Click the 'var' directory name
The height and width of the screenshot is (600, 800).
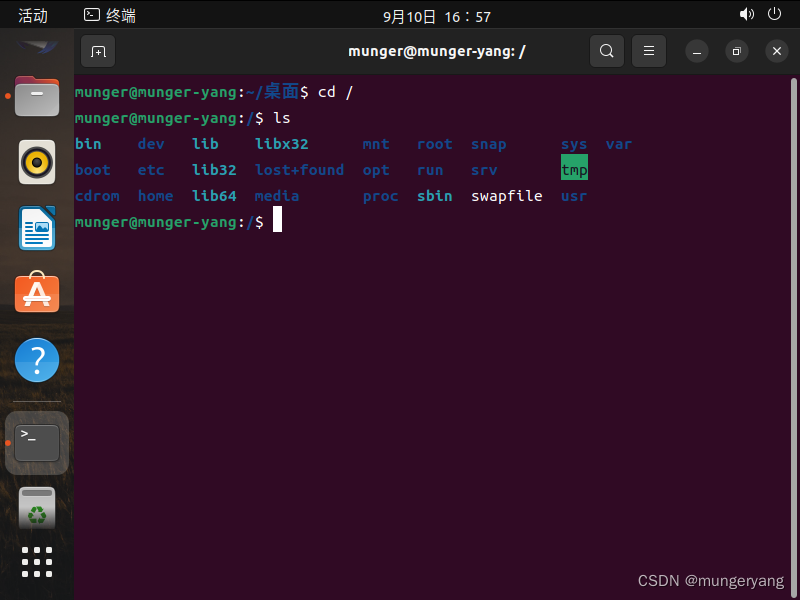tap(619, 145)
